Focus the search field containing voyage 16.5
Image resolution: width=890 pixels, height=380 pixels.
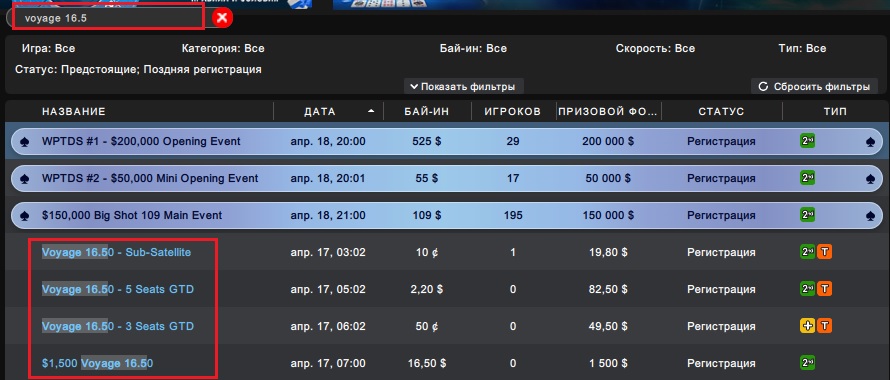pyautogui.click(x=108, y=18)
